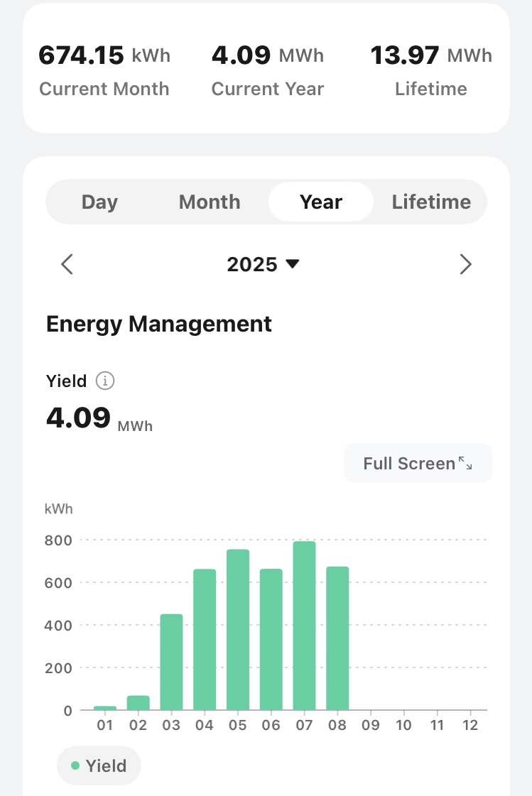Screen dimensions: 532x796
Task: Tap the Yield info icon
Action: tap(104, 381)
